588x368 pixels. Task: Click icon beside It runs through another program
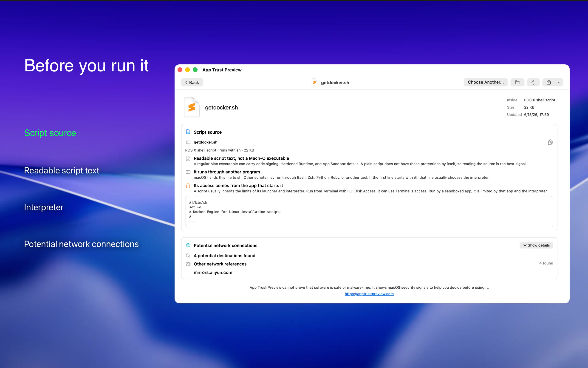(x=188, y=172)
